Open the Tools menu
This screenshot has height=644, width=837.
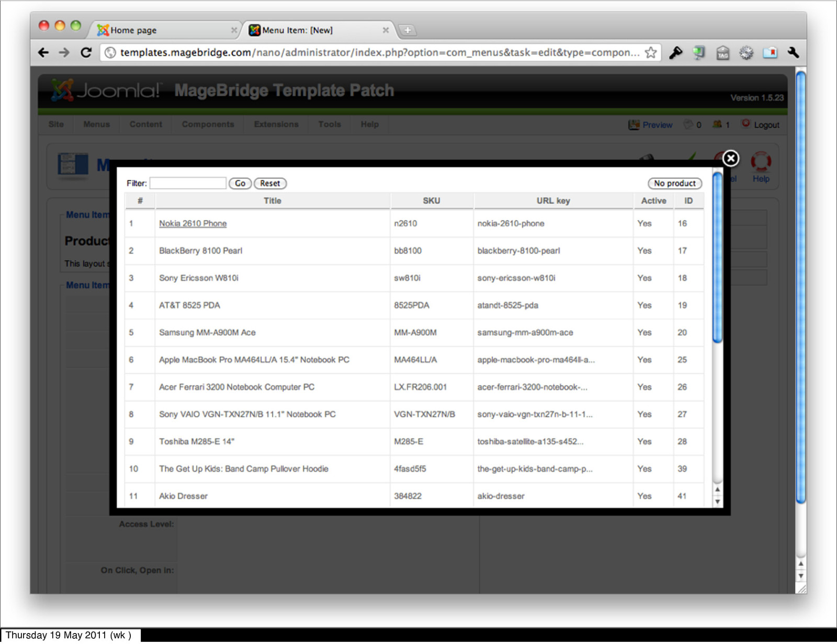330,124
